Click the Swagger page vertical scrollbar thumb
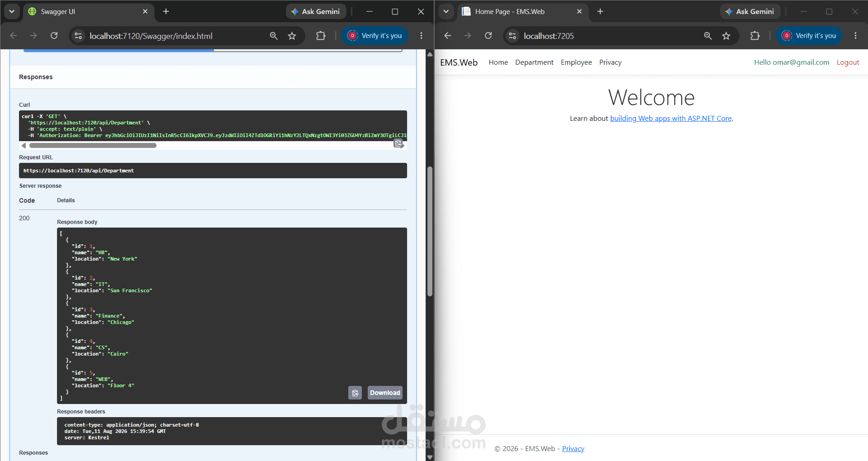Viewport: 868px width, 461px height. 430,231
